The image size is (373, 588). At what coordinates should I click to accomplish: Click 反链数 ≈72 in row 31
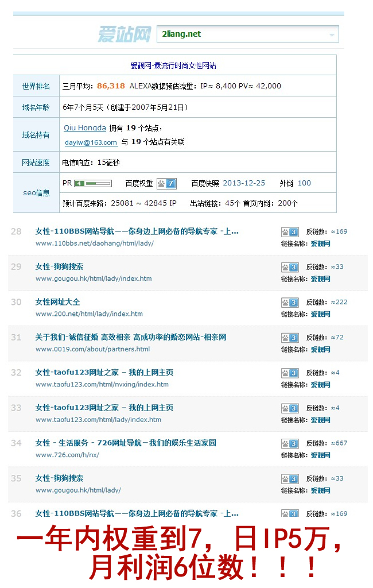(x=325, y=338)
